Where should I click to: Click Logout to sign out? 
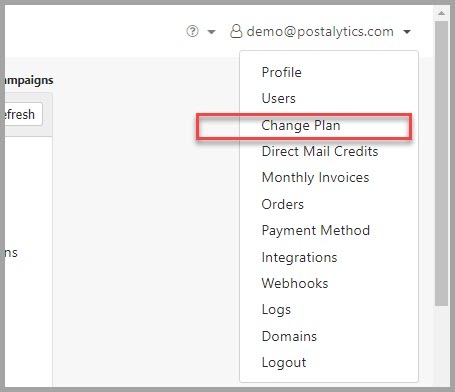[284, 363]
